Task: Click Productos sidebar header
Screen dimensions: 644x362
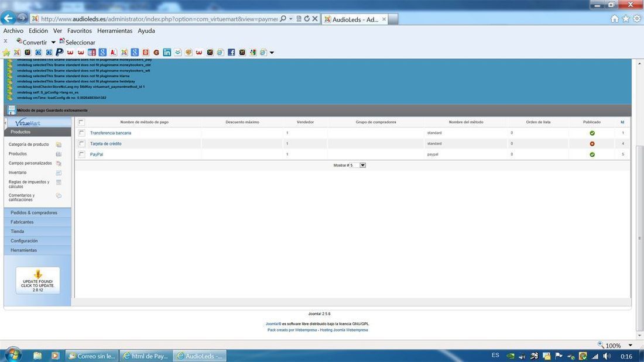Action: point(37,132)
